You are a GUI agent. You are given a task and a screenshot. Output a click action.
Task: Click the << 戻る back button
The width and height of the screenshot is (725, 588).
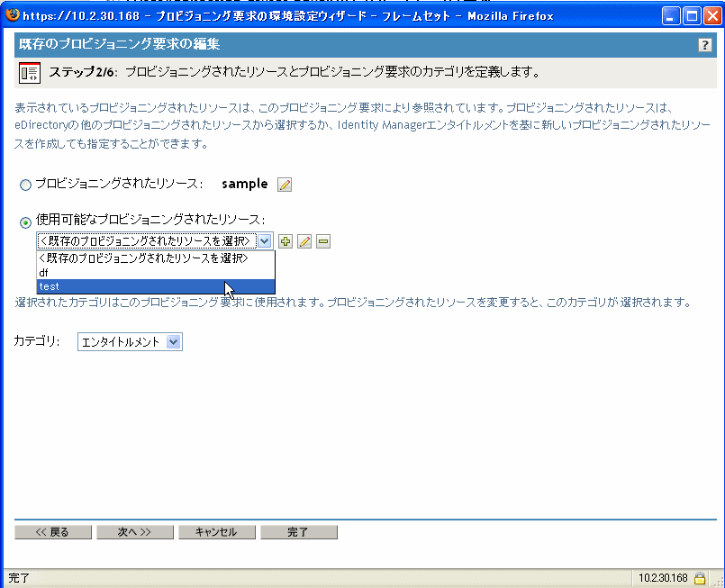53,532
